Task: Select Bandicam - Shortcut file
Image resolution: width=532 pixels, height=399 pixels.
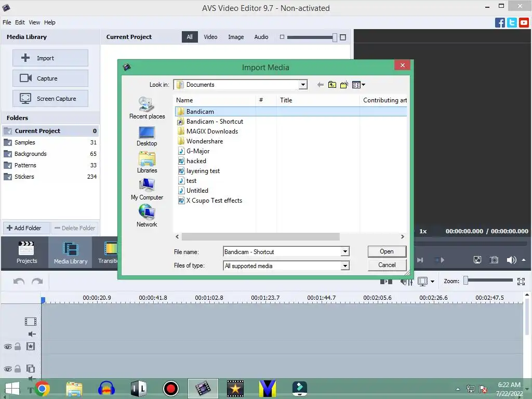Action: [x=210, y=122]
